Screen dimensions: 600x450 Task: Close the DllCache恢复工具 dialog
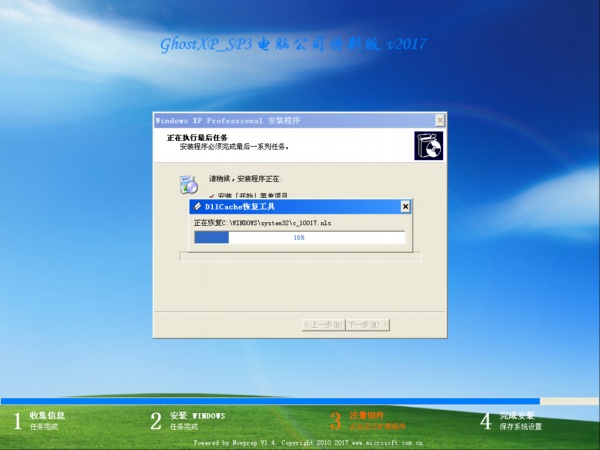point(405,207)
